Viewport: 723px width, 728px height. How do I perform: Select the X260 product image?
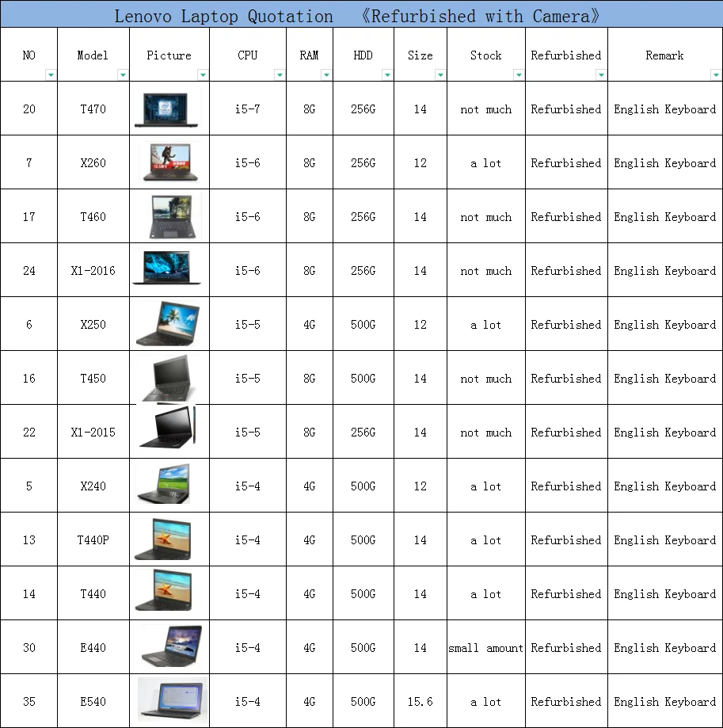tap(169, 162)
